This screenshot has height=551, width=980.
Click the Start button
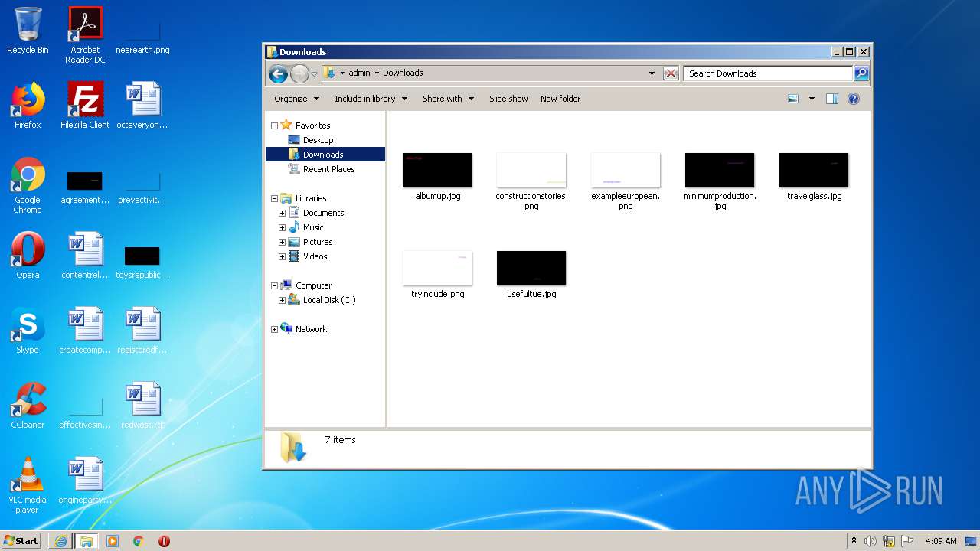coord(21,540)
